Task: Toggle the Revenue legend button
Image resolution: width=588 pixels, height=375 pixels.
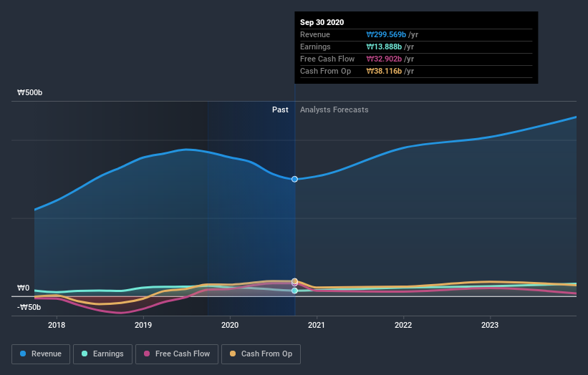Action: [41, 354]
